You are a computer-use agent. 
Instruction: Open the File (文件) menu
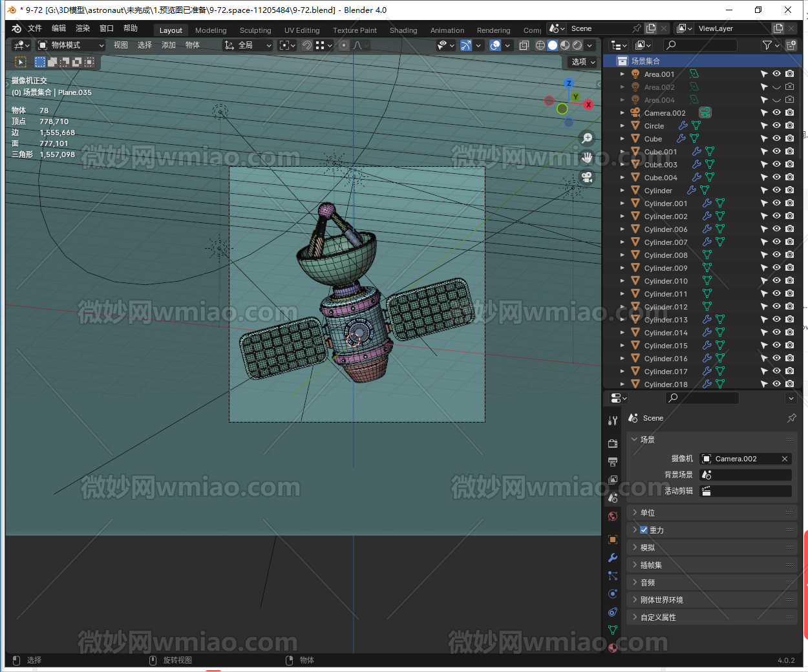pyautogui.click(x=35, y=28)
